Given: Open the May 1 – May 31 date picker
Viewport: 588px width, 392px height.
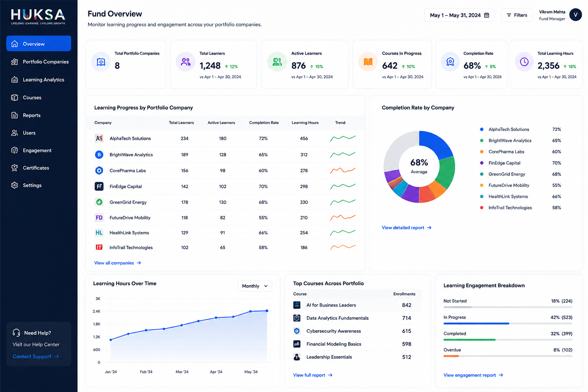Looking at the screenshot, I should (459, 15).
